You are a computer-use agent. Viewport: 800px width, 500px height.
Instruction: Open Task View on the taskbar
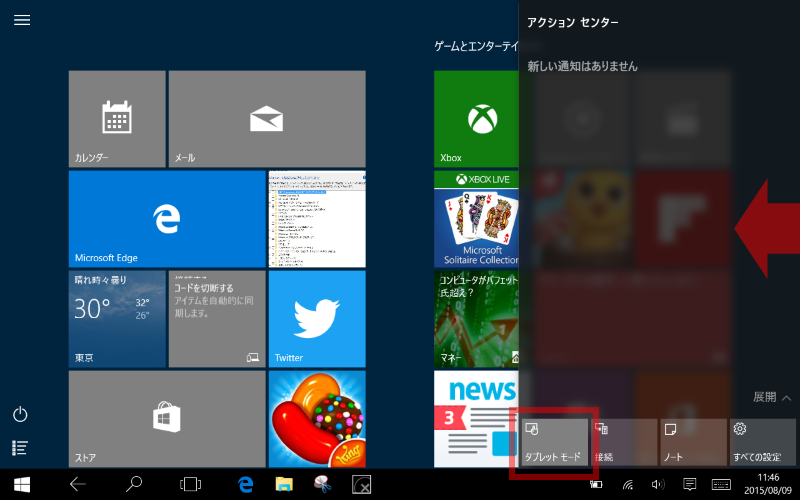click(x=190, y=484)
